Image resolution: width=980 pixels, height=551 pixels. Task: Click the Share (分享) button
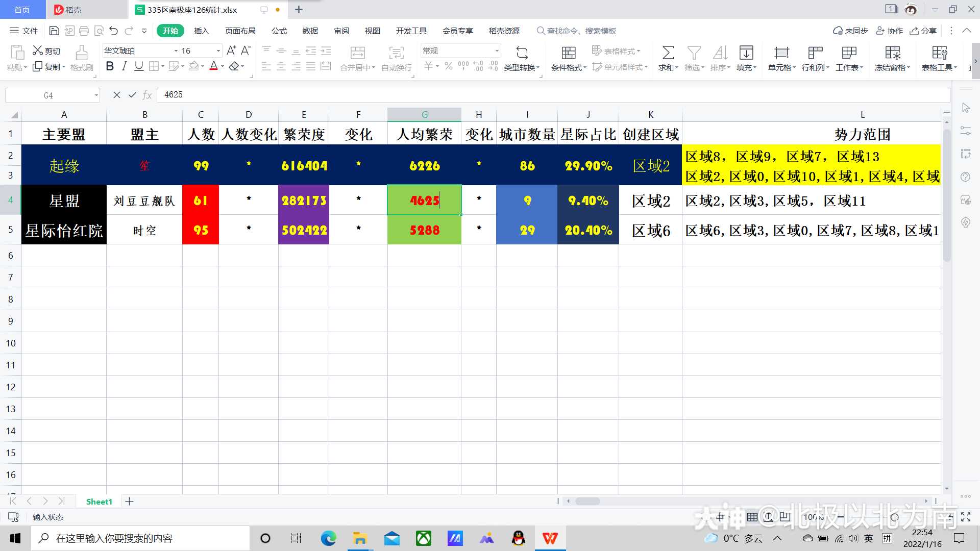(923, 31)
